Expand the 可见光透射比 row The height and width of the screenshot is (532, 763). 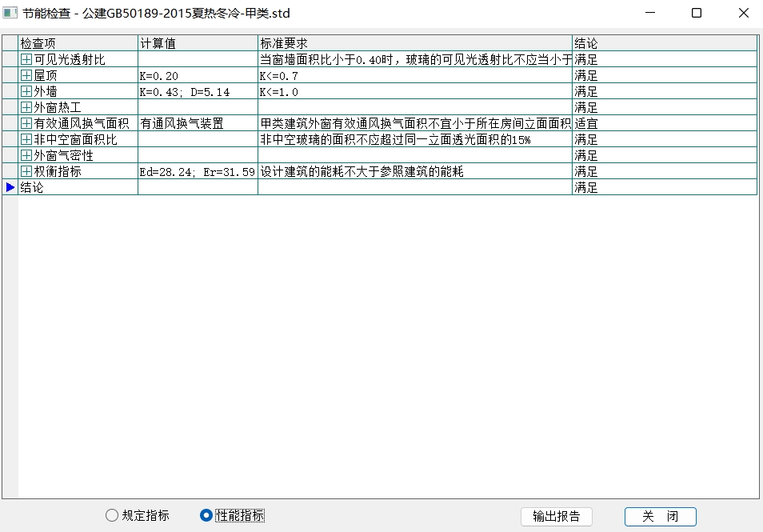coord(26,59)
